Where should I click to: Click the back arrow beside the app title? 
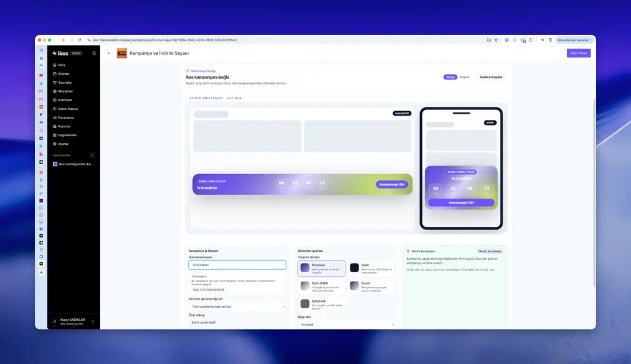click(x=109, y=53)
